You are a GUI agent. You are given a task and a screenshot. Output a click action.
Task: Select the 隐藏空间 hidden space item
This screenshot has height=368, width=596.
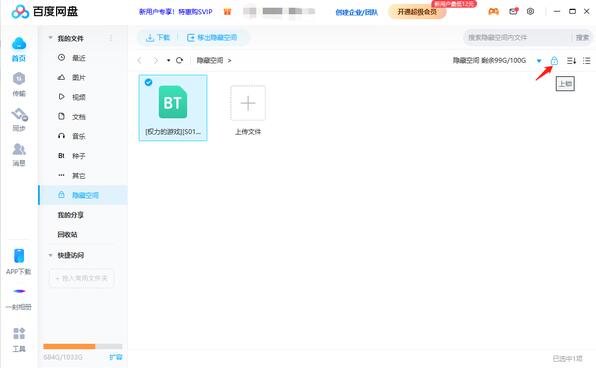click(83, 195)
